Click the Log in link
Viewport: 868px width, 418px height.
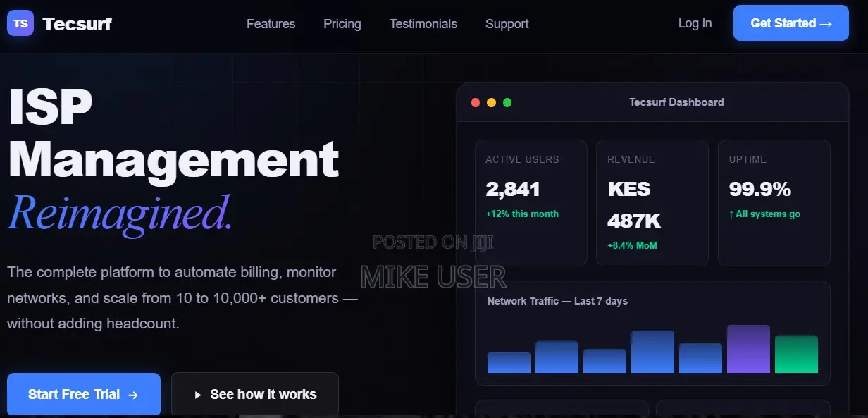click(x=695, y=23)
